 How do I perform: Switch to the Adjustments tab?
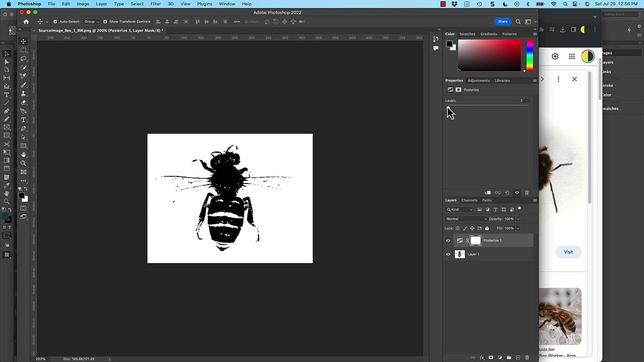point(478,80)
